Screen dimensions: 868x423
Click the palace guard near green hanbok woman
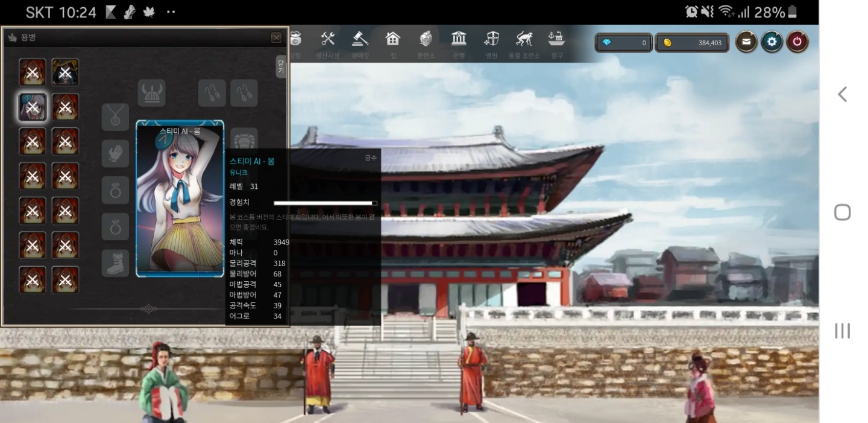318,374
